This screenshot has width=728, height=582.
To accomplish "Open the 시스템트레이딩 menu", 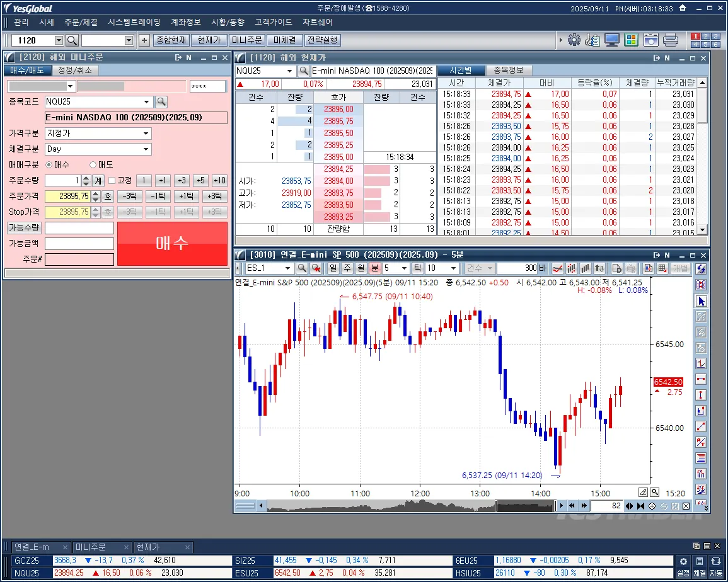I will [134, 22].
